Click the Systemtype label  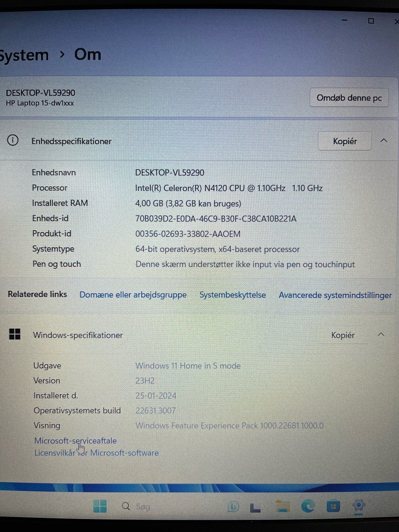(53, 249)
